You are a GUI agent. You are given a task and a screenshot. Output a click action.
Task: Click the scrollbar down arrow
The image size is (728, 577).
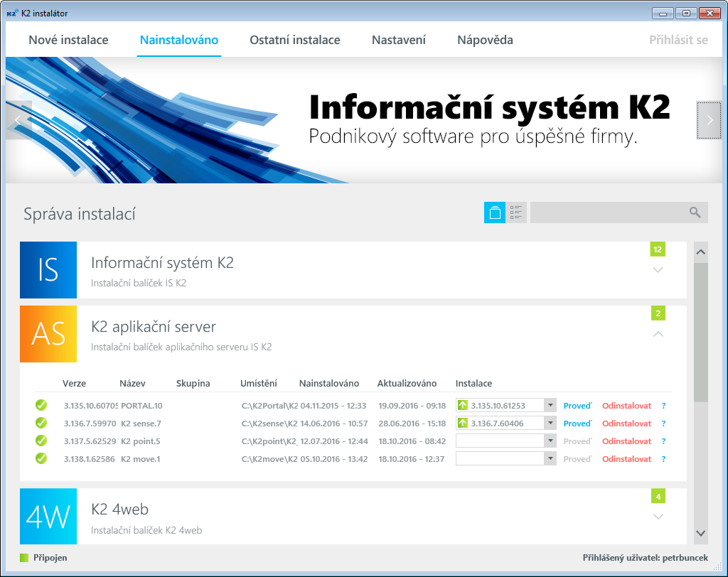(x=700, y=534)
